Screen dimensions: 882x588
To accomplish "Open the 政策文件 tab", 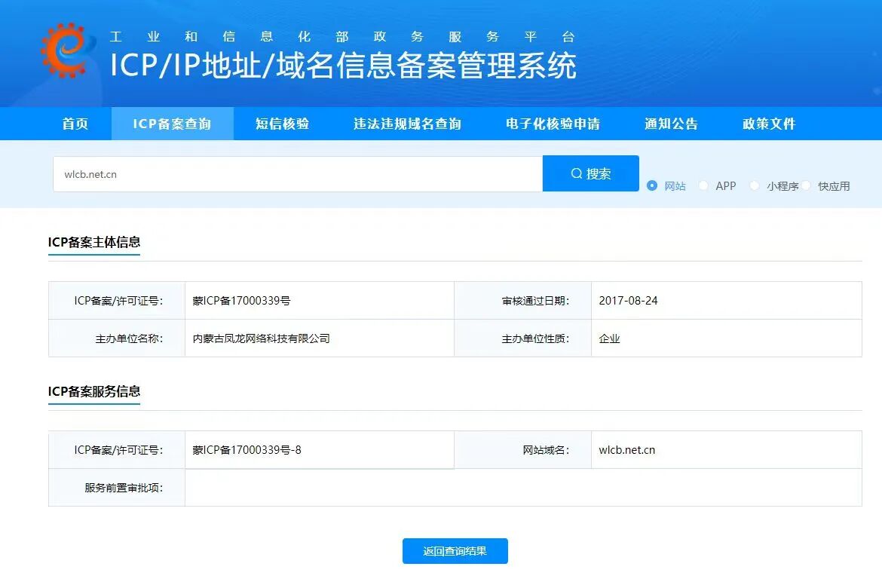I will click(x=769, y=124).
